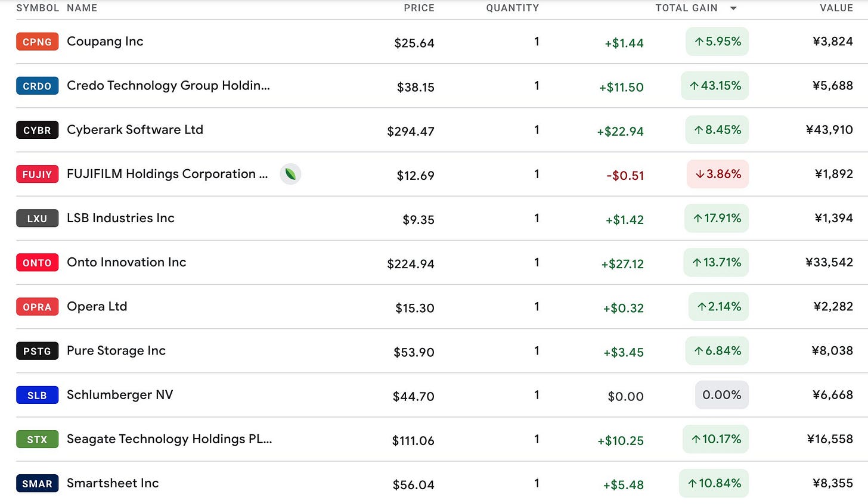868x504 pixels.
Task: Click the $111.06 price for Seagate
Action: click(413, 440)
